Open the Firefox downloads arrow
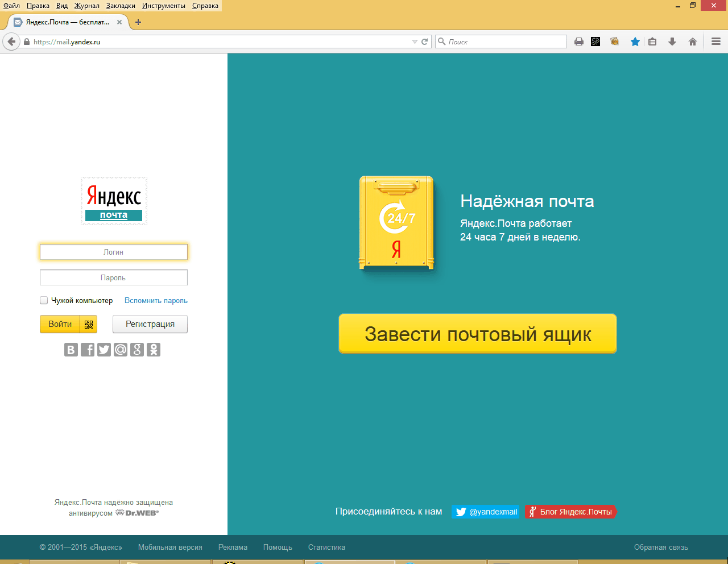728x564 pixels. (672, 42)
